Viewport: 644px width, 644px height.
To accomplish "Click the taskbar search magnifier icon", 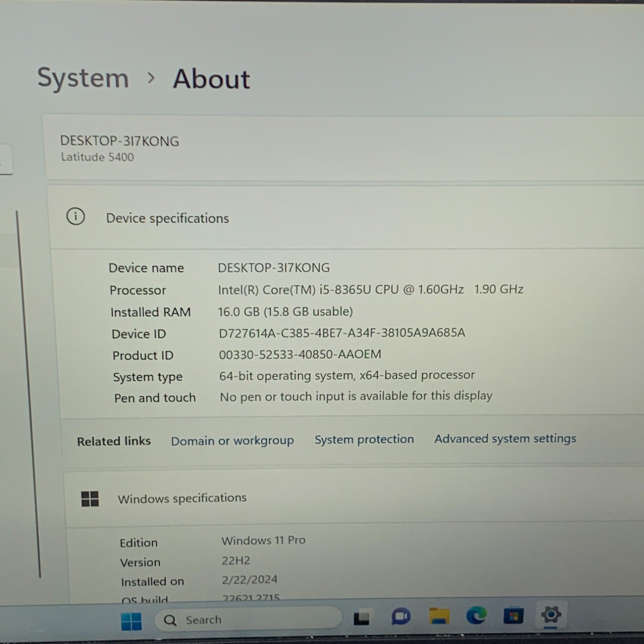I will 170,620.
